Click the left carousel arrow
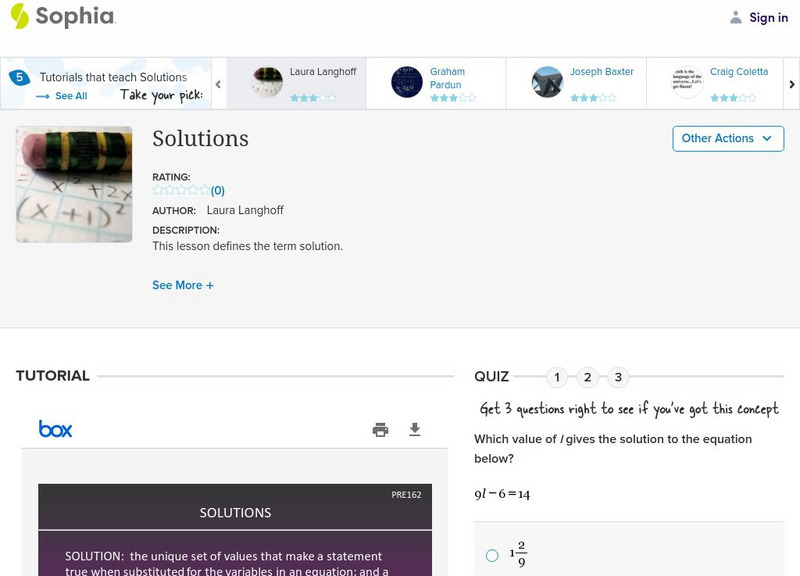Screen dimensions: 800x576 point(220,83)
